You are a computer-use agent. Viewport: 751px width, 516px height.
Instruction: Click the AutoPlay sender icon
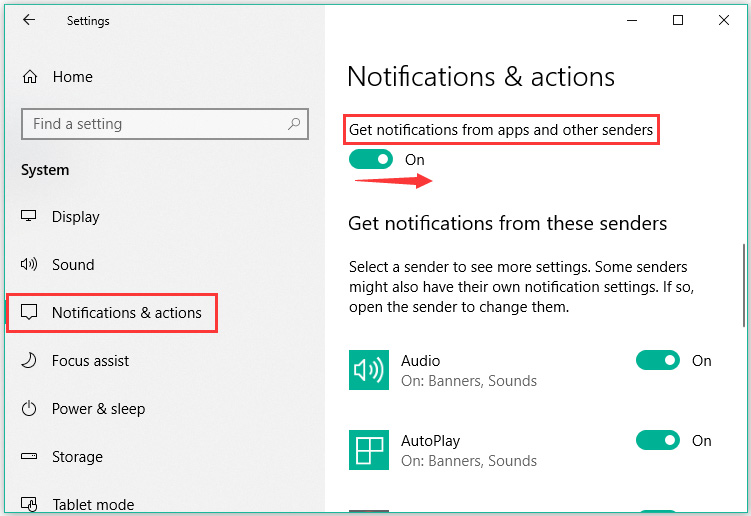point(368,450)
